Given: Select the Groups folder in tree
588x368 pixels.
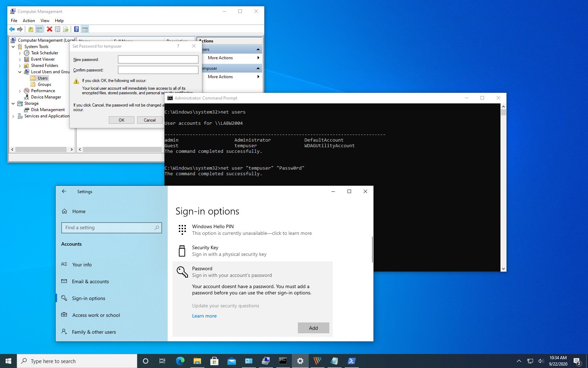Looking at the screenshot, I should tap(44, 84).
